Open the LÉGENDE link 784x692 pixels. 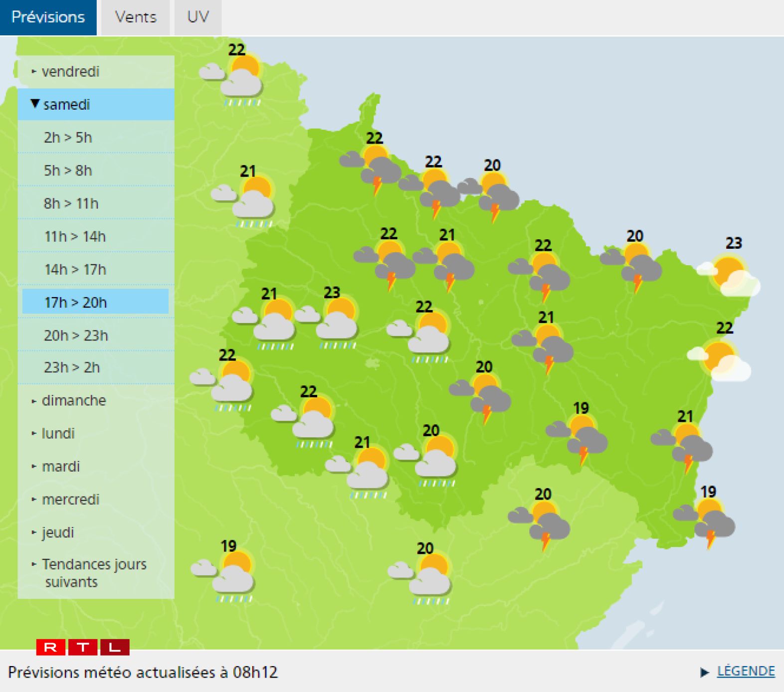(746, 672)
